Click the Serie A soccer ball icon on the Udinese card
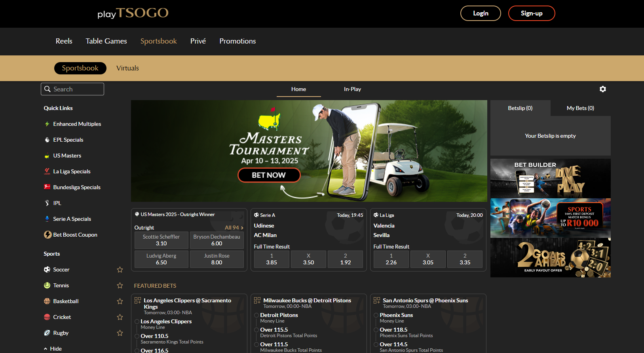 pyautogui.click(x=256, y=215)
